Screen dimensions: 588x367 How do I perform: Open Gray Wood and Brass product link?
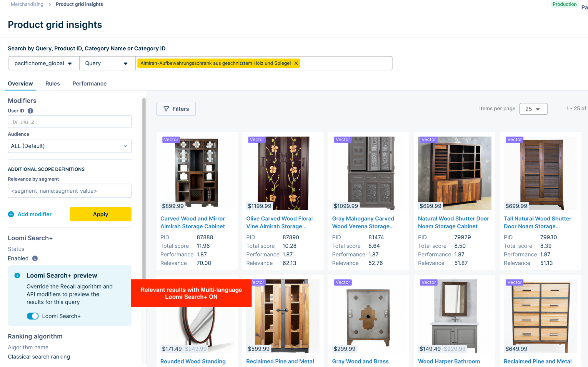(x=360, y=361)
